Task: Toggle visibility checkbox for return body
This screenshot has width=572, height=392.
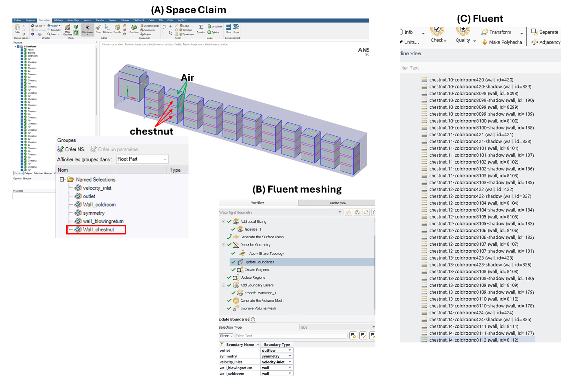Action: point(22,50)
